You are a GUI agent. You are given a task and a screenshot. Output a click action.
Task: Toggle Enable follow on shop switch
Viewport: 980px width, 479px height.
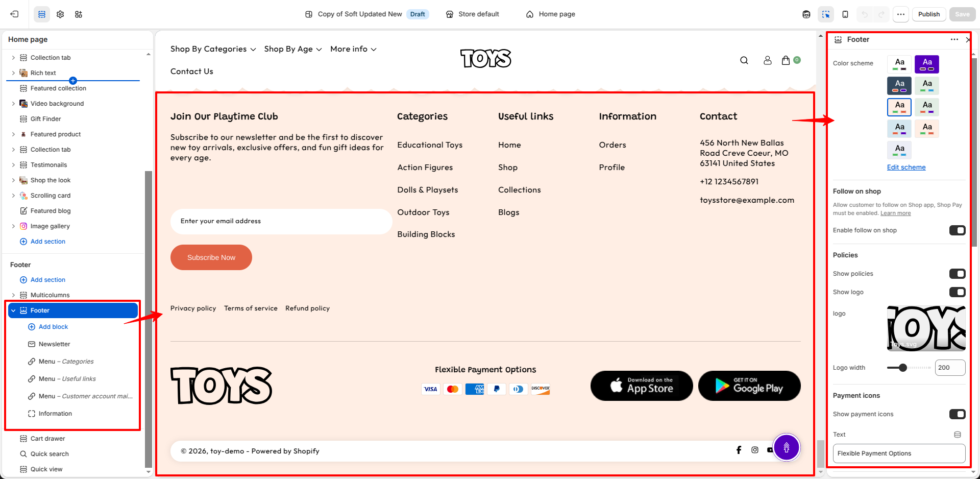click(957, 230)
